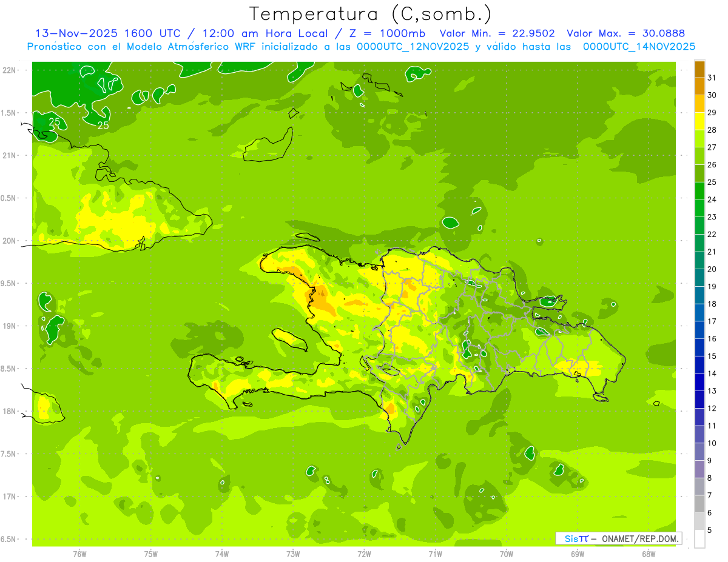This screenshot has width=728, height=562.
Task: Select the 'Valor Min. = 22.9502' readout
Action: coord(497,34)
